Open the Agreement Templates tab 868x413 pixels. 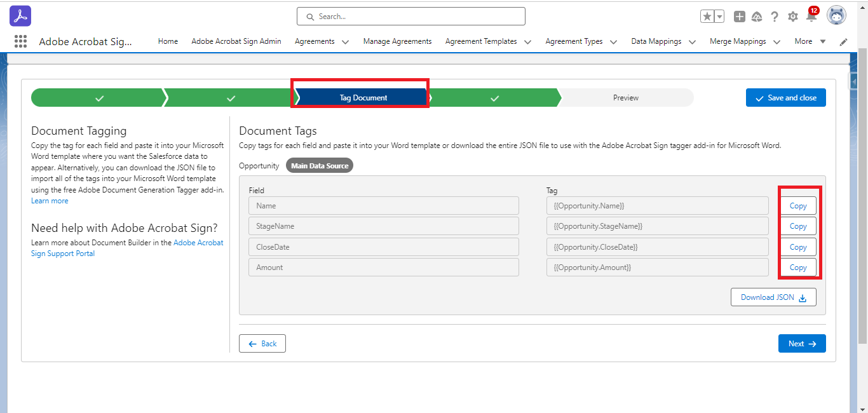481,41
